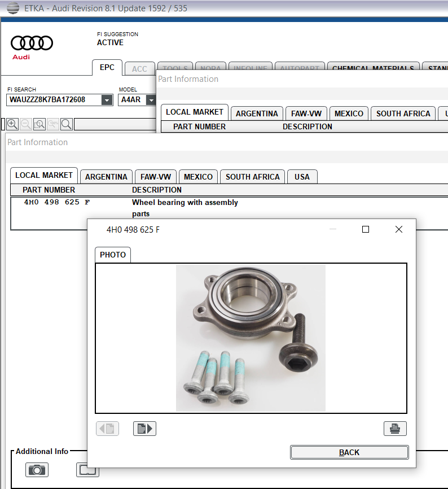Select ARGENTINA tab in front Part Information
The height and width of the screenshot is (489, 448).
point(106,177)
